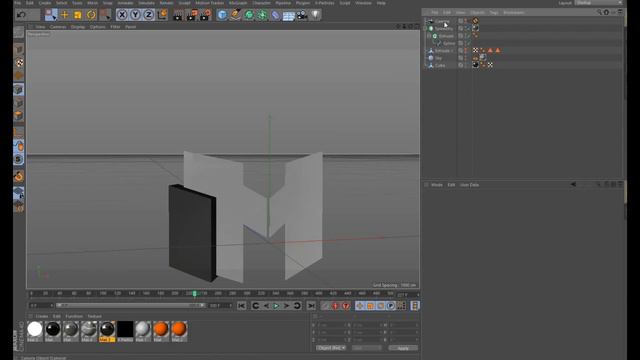Add a Cube primitive object
The height and width of the screenshot is (360, 640).
(222, 15)
